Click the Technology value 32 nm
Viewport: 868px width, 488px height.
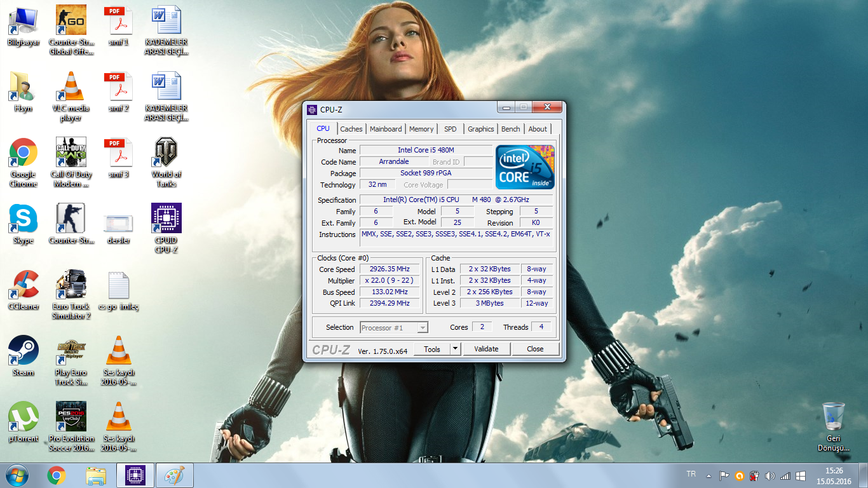(x=377, y=184)
